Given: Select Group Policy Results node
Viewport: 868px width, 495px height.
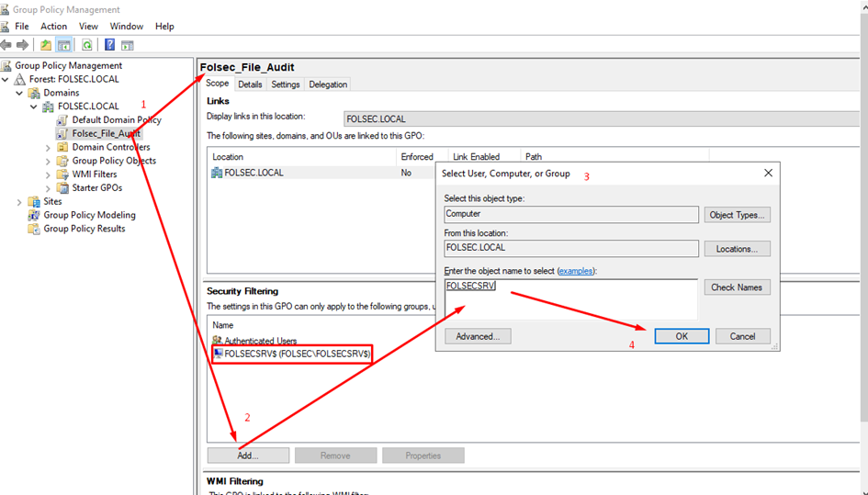Looking at the screenshot, I should pyautogui.click(x=84, y=229).
